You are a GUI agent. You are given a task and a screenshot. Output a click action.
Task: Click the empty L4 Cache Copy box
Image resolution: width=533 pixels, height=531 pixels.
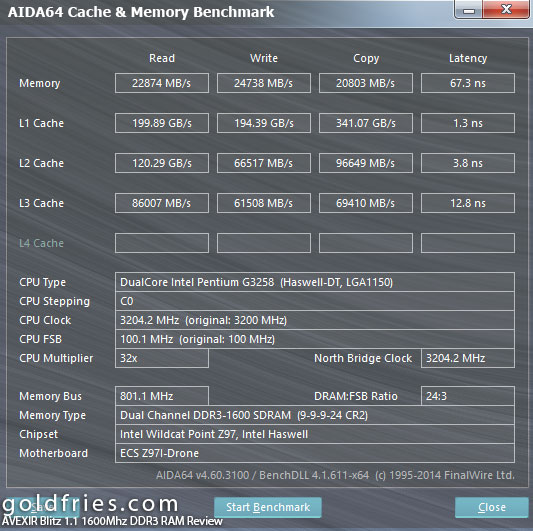366,243
